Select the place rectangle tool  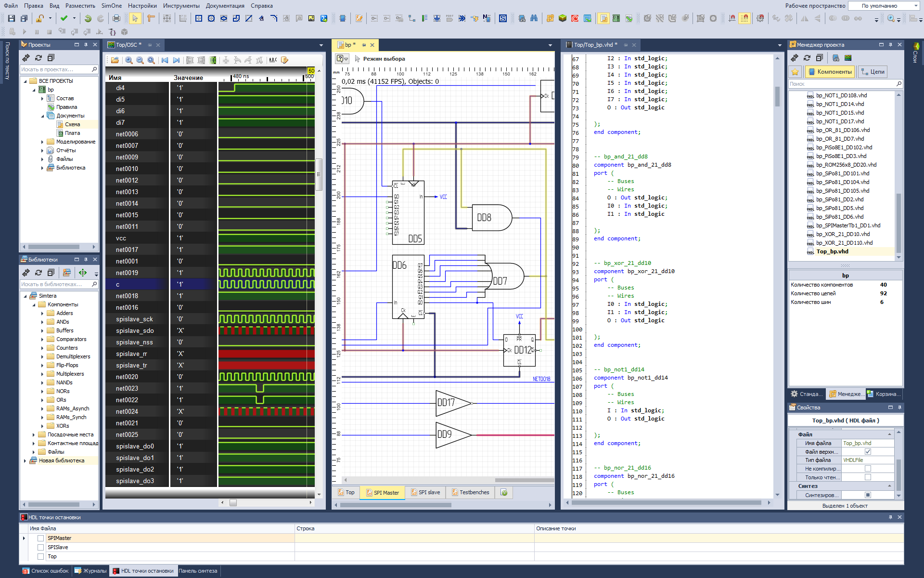coord(199,18)
